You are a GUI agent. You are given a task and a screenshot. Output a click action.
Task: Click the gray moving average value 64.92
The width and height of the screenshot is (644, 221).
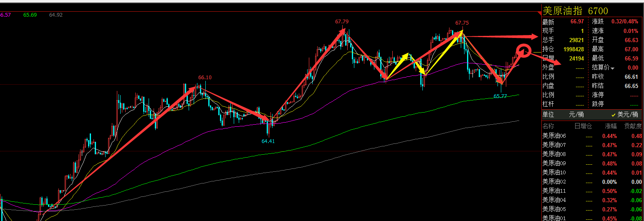pyautogui.click(x=56, y=15)
